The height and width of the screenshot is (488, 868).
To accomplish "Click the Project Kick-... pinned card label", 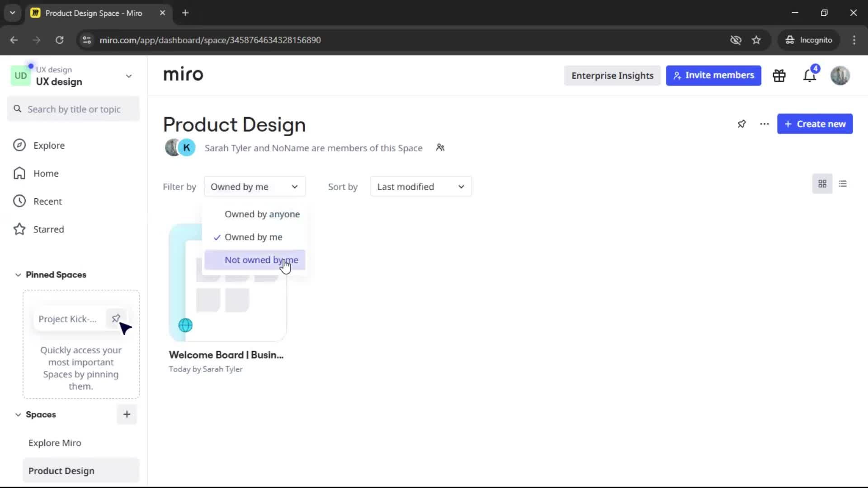I will click(67, 319).
